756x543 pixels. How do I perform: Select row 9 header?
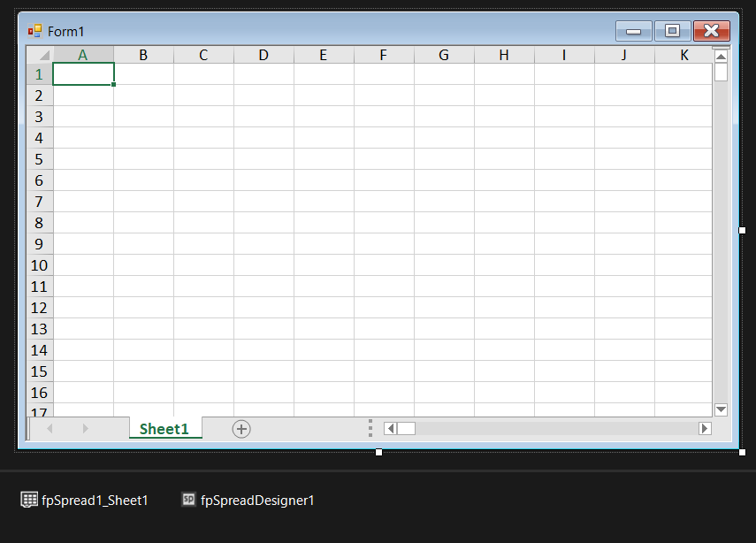click(40, 244)
